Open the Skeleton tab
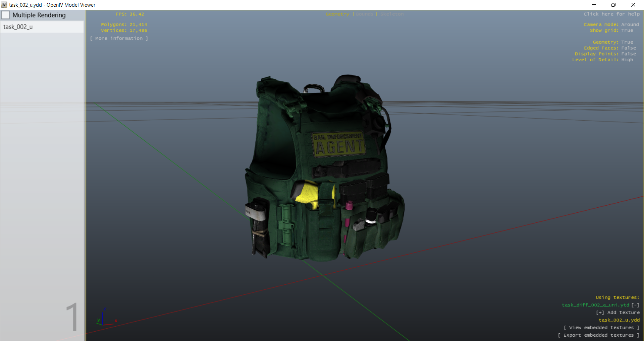644x341 pixels. pos(392,14)
